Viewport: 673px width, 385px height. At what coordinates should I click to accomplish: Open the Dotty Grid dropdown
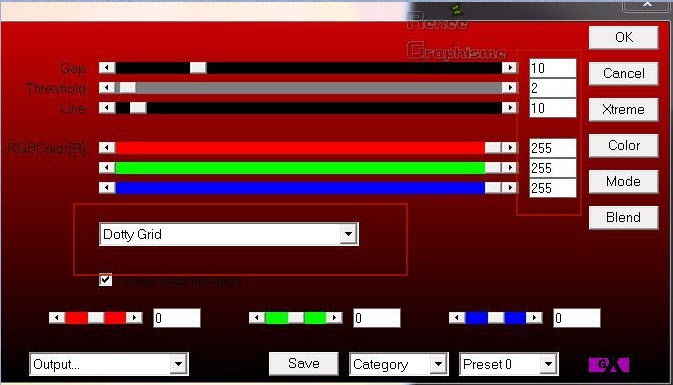coord(229,234)
